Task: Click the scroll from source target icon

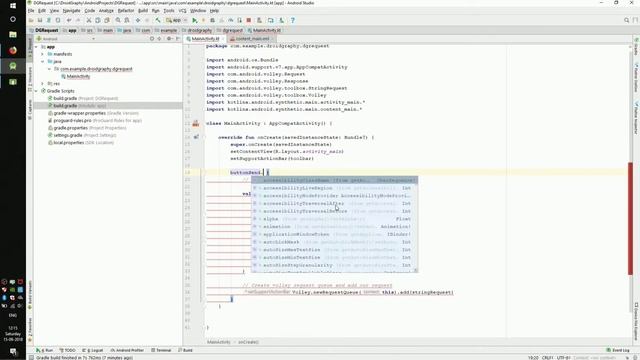Action: [152, 39]
